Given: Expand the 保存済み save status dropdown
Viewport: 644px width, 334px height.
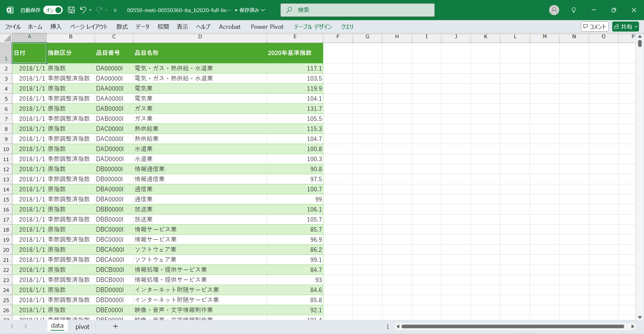Looking at the screenshot, I should tap(263, 10).
